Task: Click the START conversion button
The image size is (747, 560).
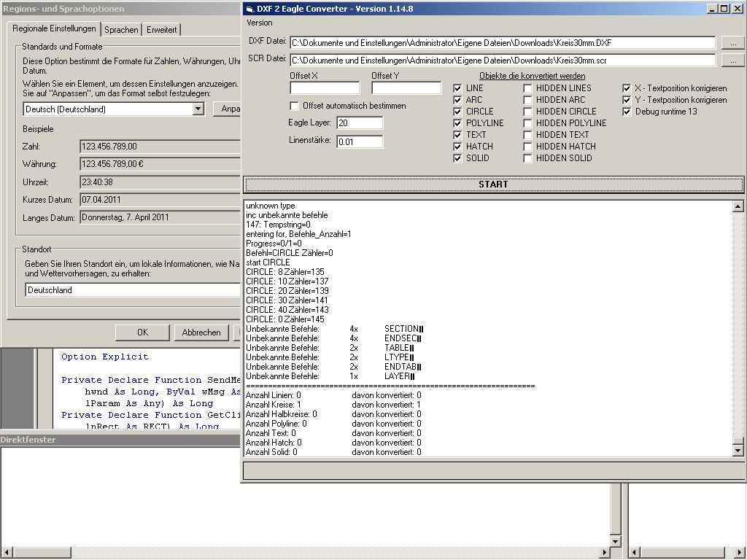Action: (493, 184)
